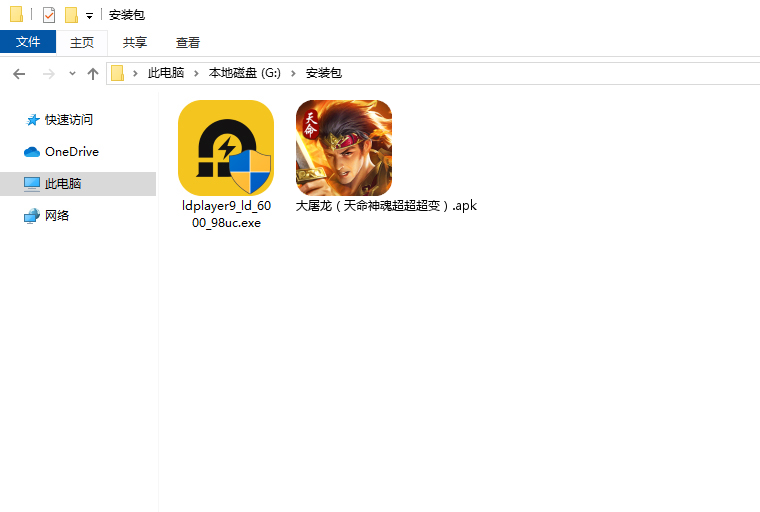Select the 大屠龙 apk file thumbnail
Screen dimensions: 760x512
click(344, 148)
